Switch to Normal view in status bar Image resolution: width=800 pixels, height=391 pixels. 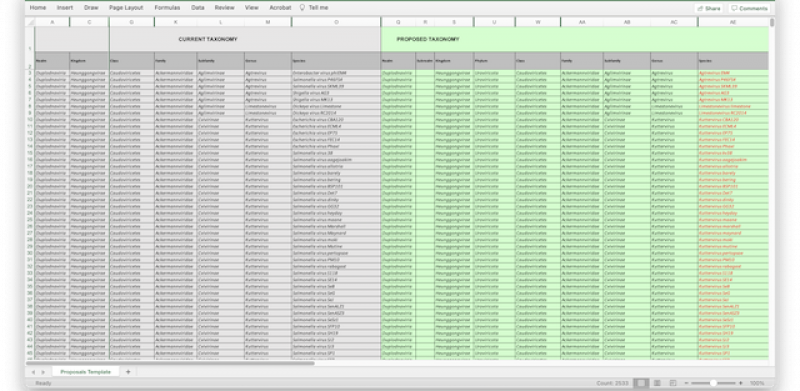click(641, 383)
